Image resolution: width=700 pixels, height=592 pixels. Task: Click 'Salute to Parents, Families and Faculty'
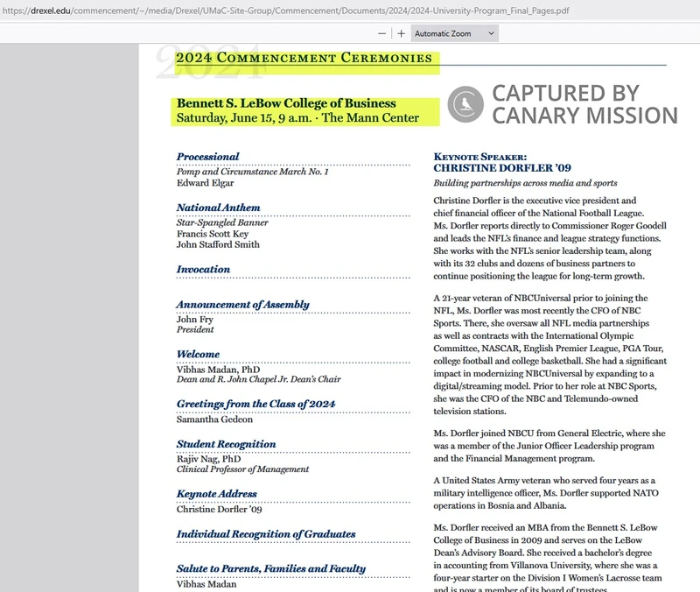click(271, 568)
